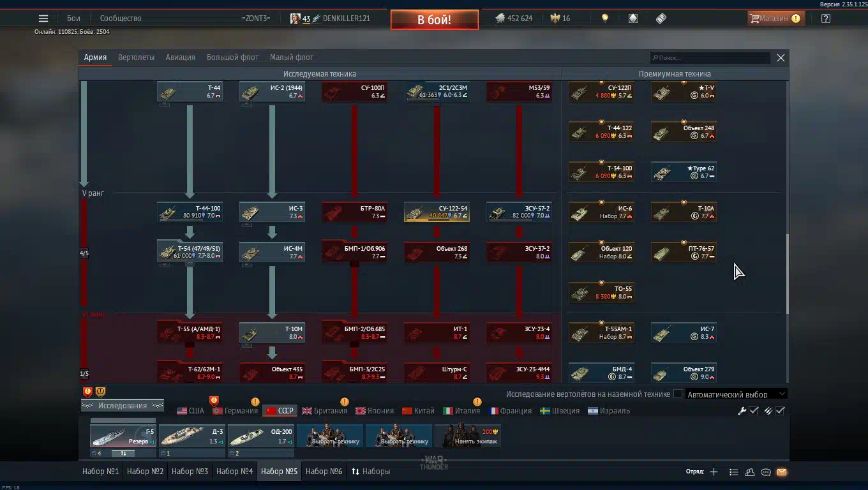Click the Silver Lions balance 452 624

(514, 19)
